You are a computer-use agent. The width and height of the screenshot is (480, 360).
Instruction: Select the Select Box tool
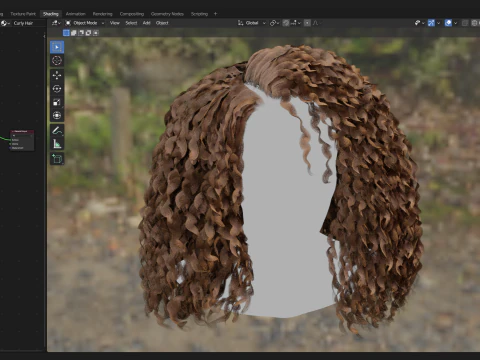[x=57, y=47]
